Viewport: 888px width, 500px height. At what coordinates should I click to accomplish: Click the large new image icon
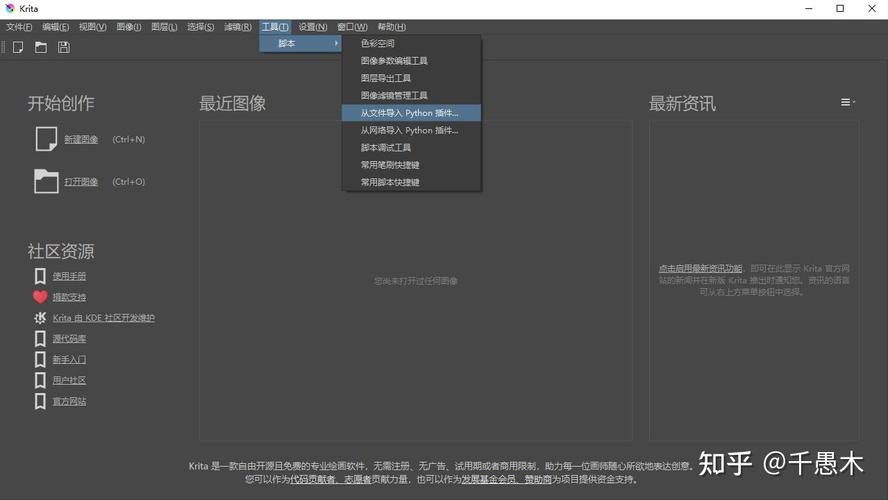click(x=46, y=139)
